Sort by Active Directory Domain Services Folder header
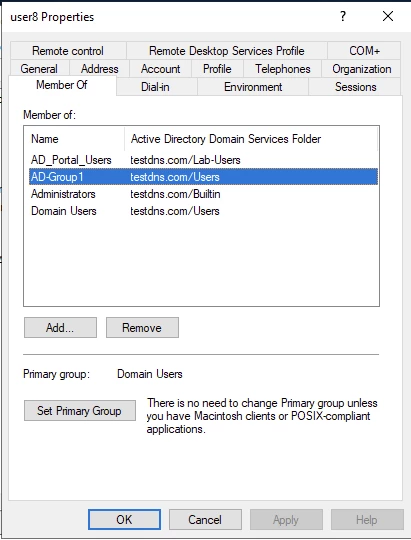Viewport: 411px width, 540px height. [251, 139]
